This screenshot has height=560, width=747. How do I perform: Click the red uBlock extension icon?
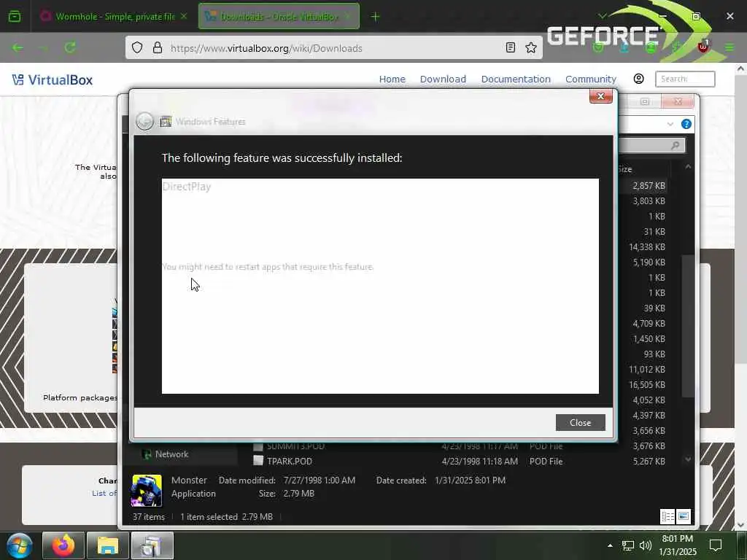pyautogui.click(x=703, y=47)
